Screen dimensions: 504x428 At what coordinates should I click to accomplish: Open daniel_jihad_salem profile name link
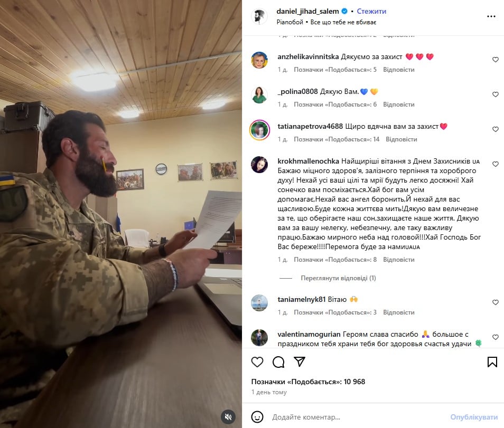pos(307,11)
